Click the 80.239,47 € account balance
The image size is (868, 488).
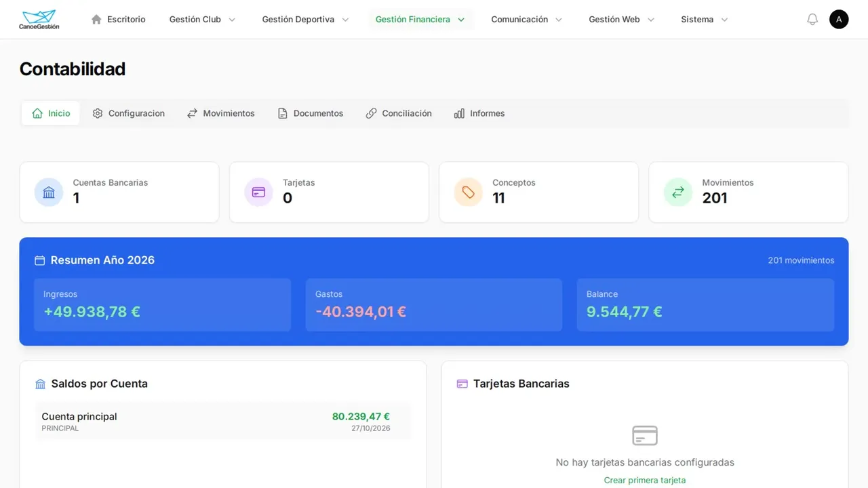[x=361, y=416]
